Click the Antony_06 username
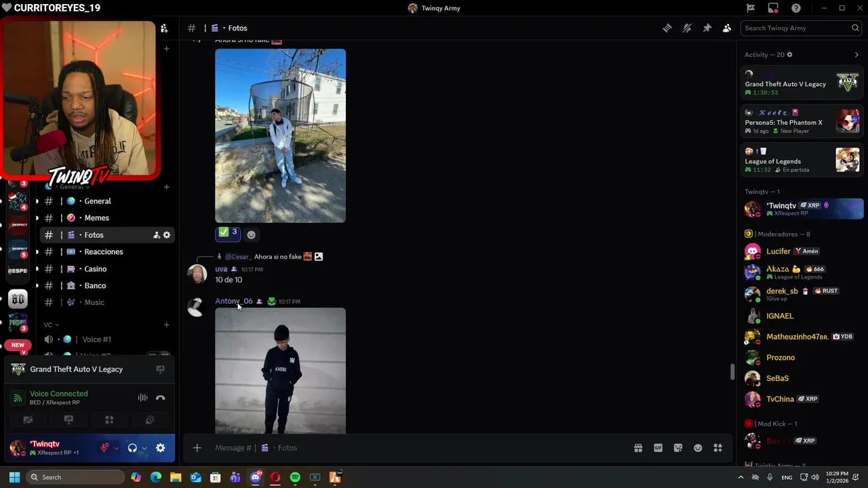The height and width of the screenshot is (488, 868). tap(234, 301)
